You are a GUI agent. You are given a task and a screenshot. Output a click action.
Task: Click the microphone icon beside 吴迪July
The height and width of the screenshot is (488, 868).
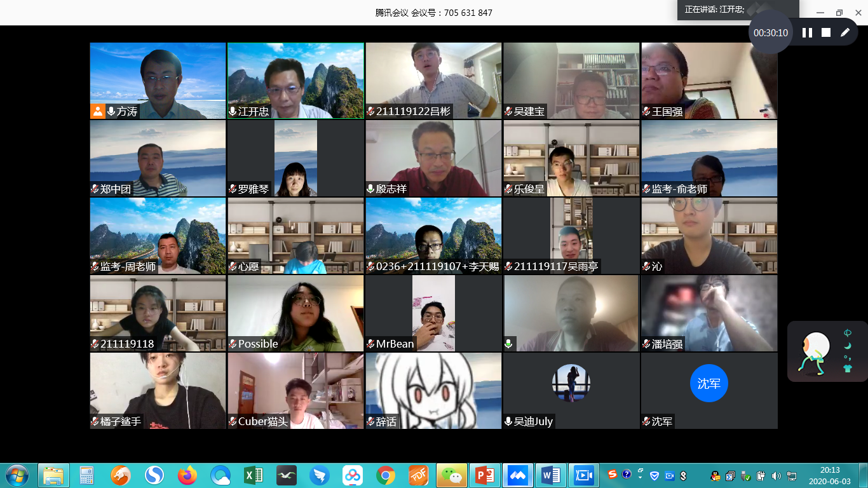click(508, 421)
